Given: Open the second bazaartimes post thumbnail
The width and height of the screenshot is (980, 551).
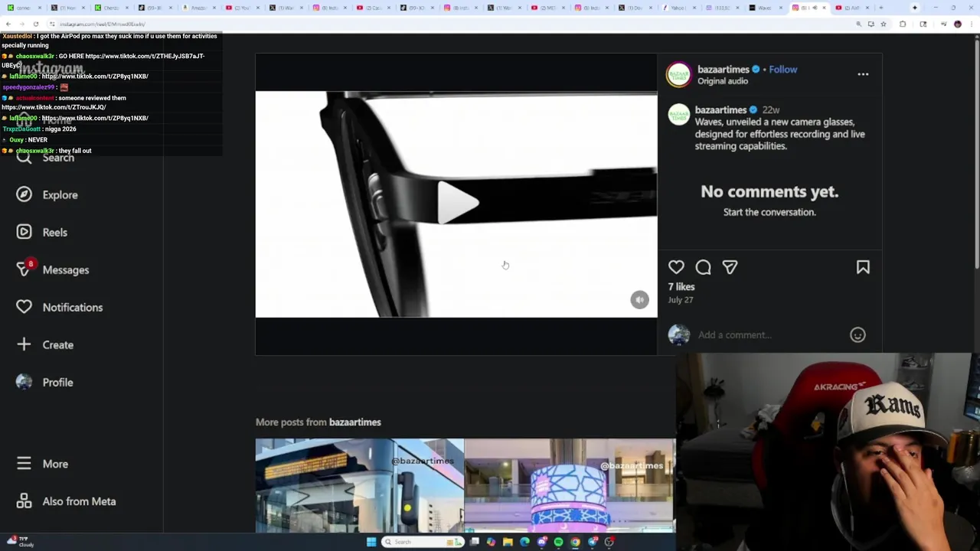Looking at the screenshot, I should click(570, 485).
